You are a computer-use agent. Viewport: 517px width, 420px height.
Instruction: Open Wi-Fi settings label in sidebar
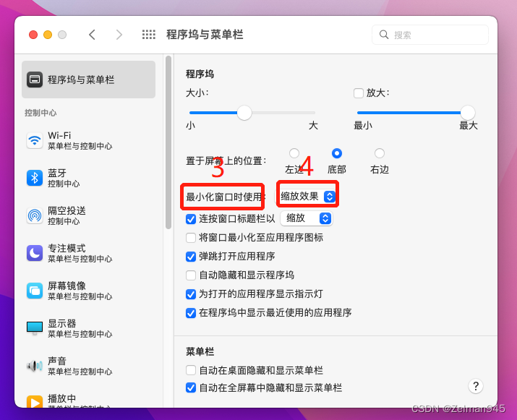[x=59, y=135]
